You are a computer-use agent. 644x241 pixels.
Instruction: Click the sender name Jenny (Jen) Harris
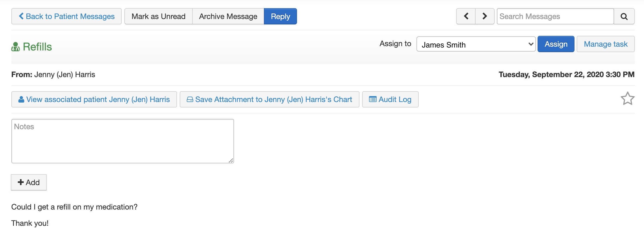pyautogui.click(x=65, y=75)
